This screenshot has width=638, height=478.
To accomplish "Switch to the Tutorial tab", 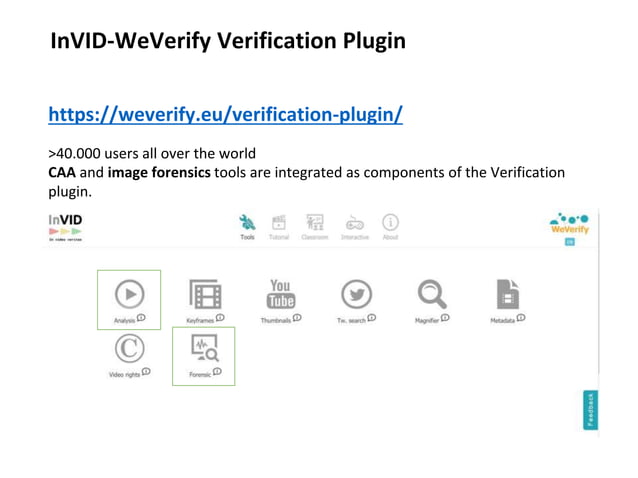I will tap(279, 227).
